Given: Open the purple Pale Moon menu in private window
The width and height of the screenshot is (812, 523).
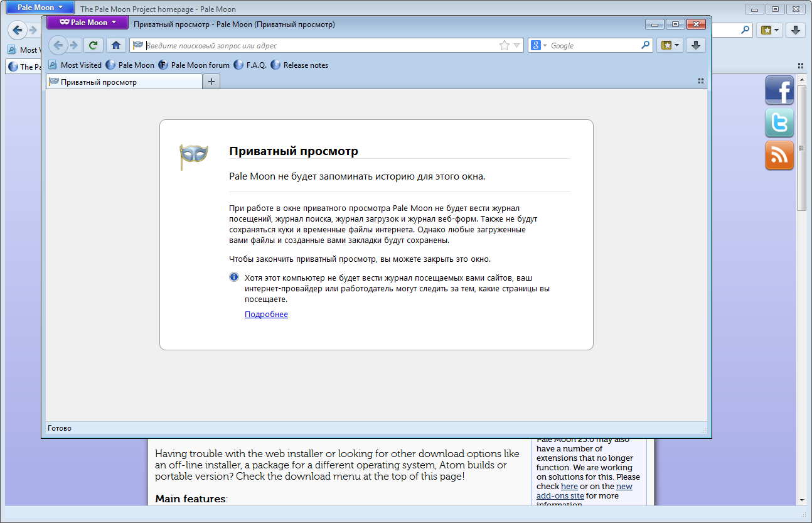Looking at the screenshot, I should (x=88, y=23).
